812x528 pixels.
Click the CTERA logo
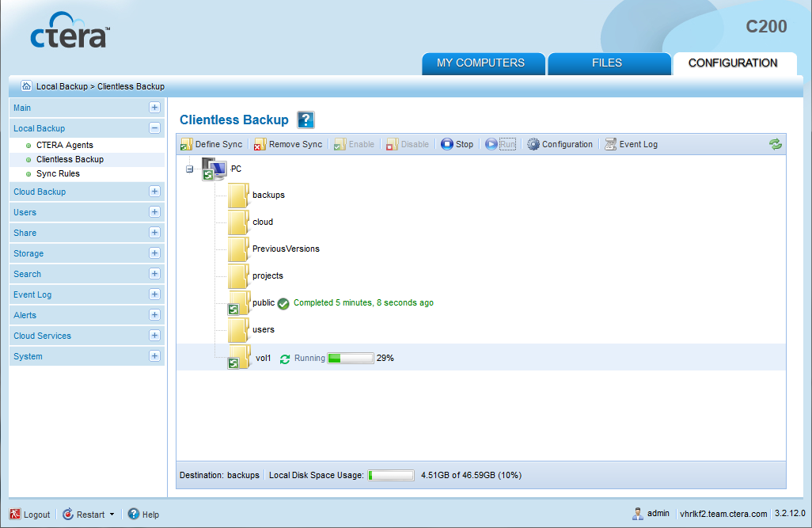tap(70, 31)
